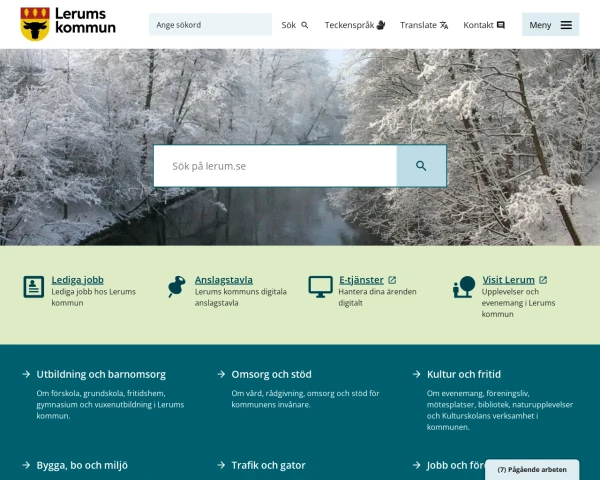Open Trafik och gator section
The height and width of the screenshot is (480, 600).
tap(268, 465)
